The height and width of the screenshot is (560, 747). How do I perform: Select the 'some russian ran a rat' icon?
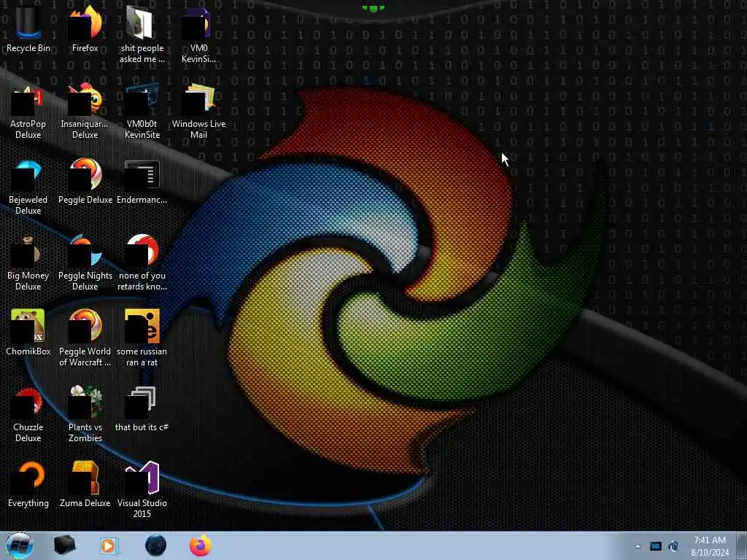click(142, 338)
